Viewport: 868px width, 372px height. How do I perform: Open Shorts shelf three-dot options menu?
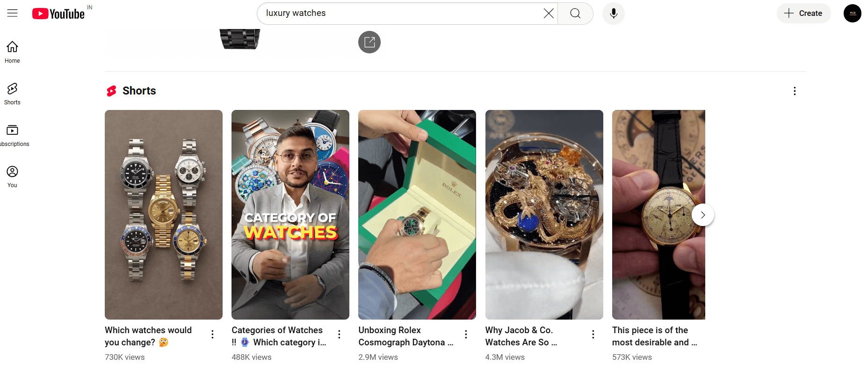[x=794, y=91]
